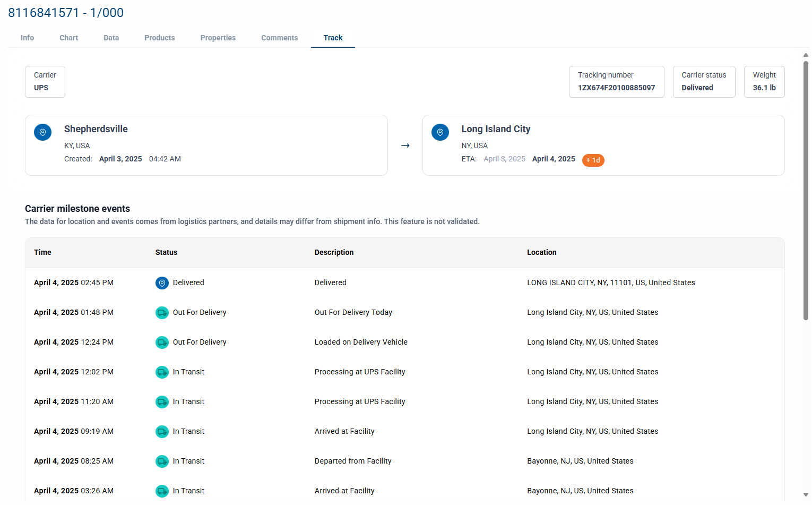
Task: Click the Description column header
Action: point(334,252)
